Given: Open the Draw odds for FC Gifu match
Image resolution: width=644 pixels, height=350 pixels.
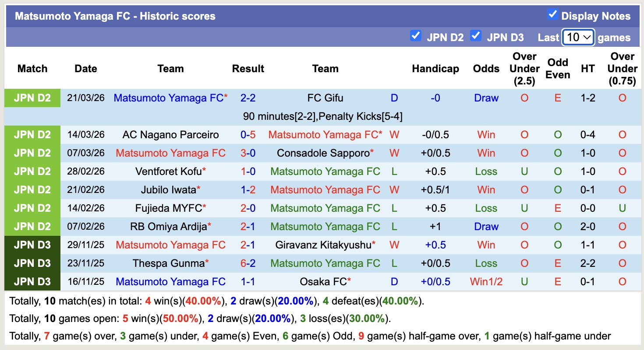Looking at the screenshot, I should 486,98.
